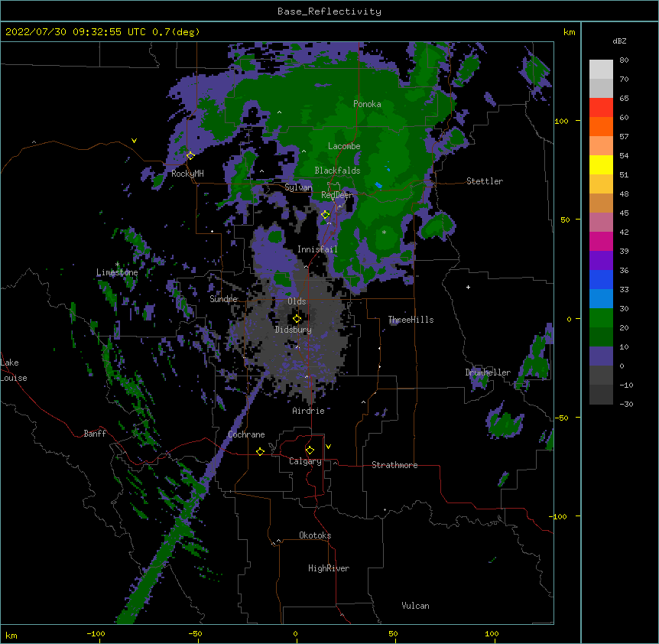
Task: Click the Vulcan label
Action: (x=415, y=606)
